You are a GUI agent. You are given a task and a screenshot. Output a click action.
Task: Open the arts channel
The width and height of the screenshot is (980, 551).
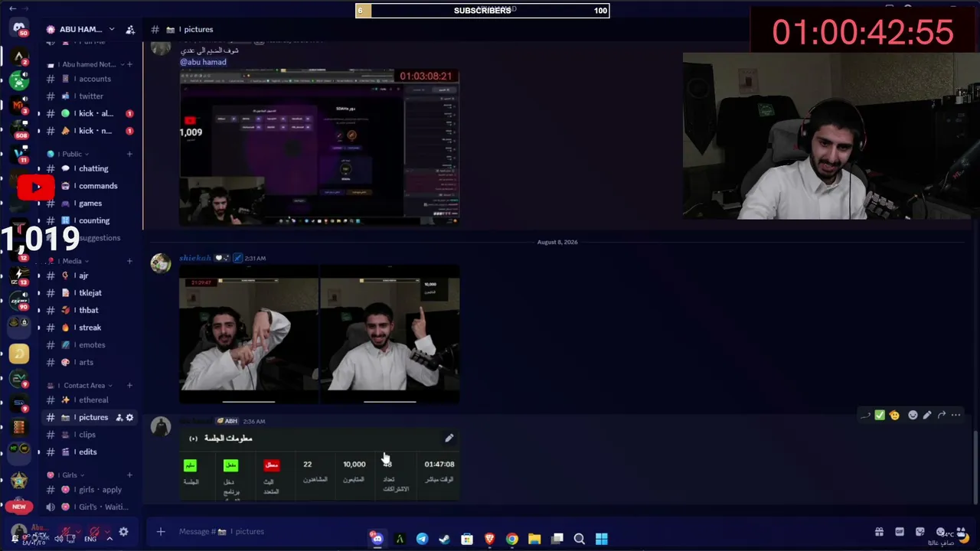tap(90, 362)
